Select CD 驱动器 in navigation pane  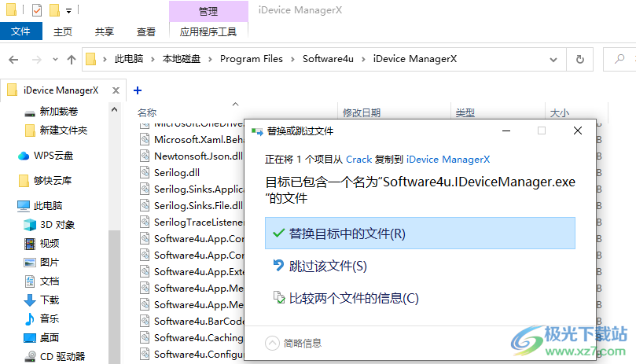(62, 356)
